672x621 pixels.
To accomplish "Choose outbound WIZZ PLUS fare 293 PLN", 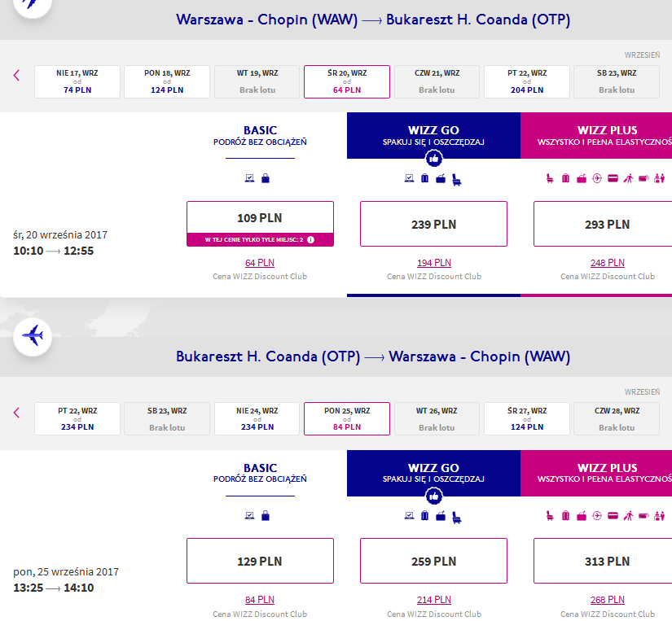I will (603, 224).
